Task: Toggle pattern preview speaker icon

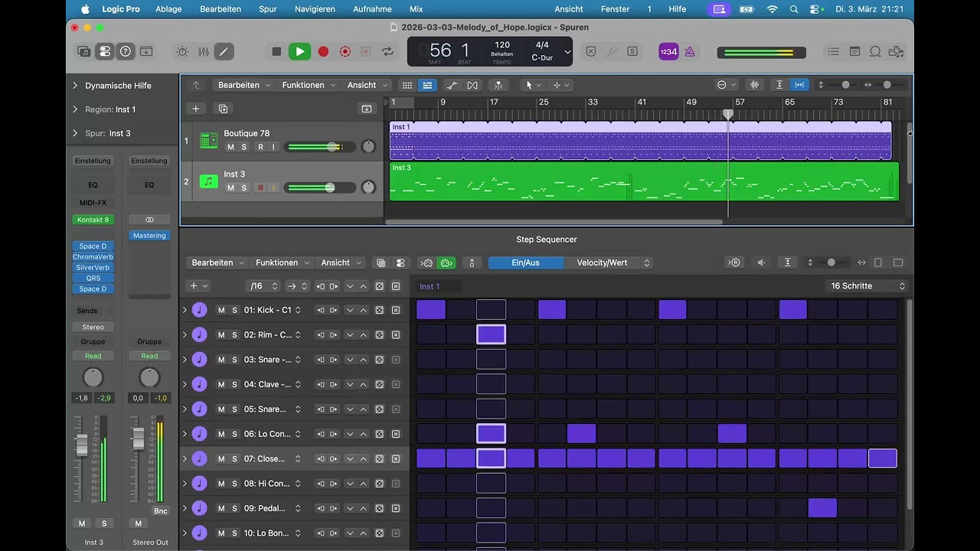Action: point(761,262)
